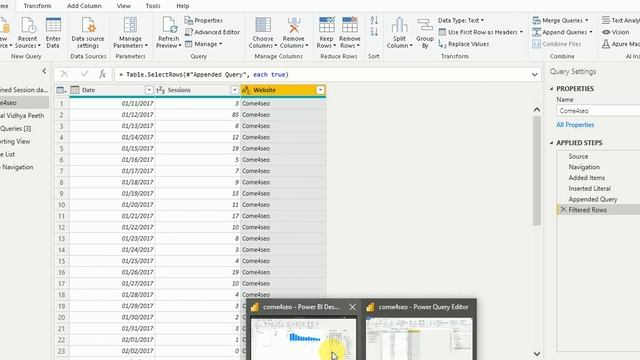This screenshot has width=640, height=360.
Task: Click Remove Columns icon
Action: 294,25
